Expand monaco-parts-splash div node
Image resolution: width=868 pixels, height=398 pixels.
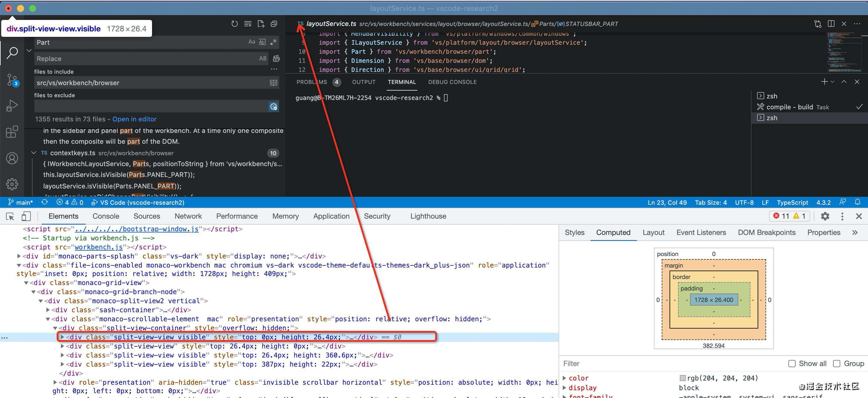19,256
